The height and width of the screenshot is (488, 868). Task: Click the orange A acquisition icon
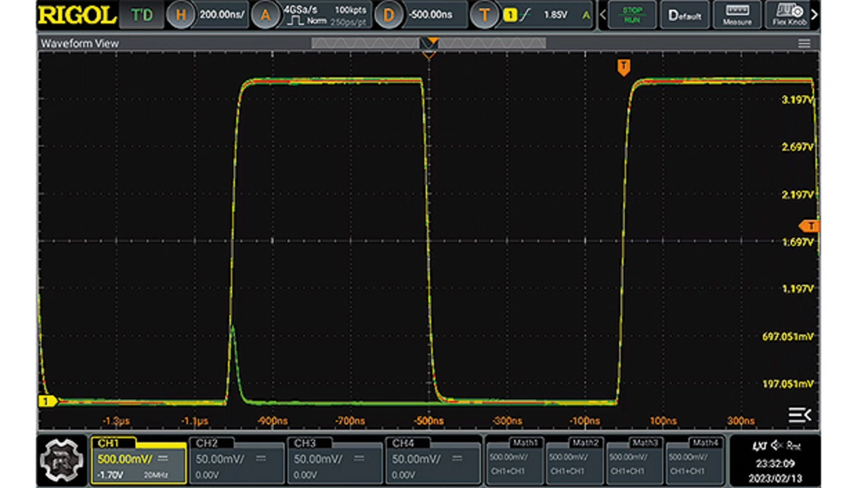(x=266, y=15)
